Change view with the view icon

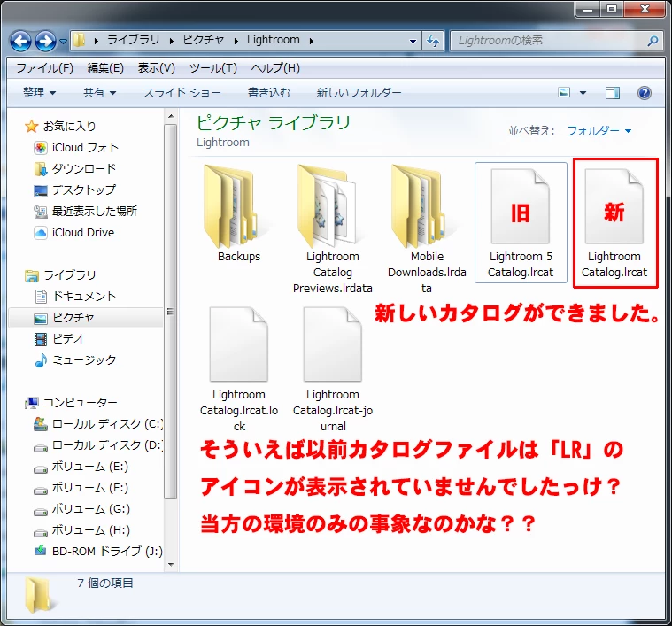[564, 93]
